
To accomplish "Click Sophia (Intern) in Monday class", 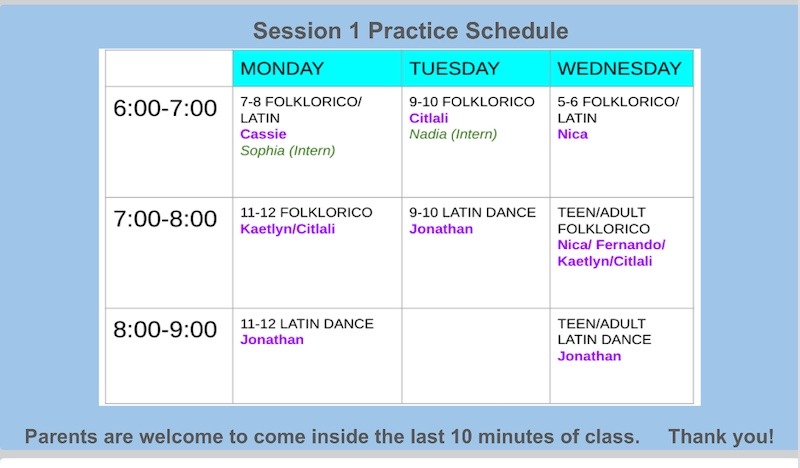I will pos(288,151).
